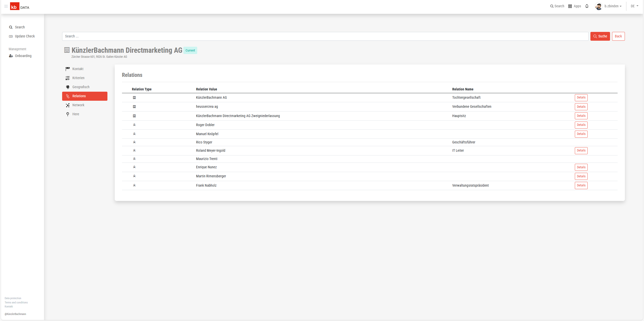Viewport: 644px width, 321px height.
Task: Click the Relation Name column header
Action: [x=463, y=89]
